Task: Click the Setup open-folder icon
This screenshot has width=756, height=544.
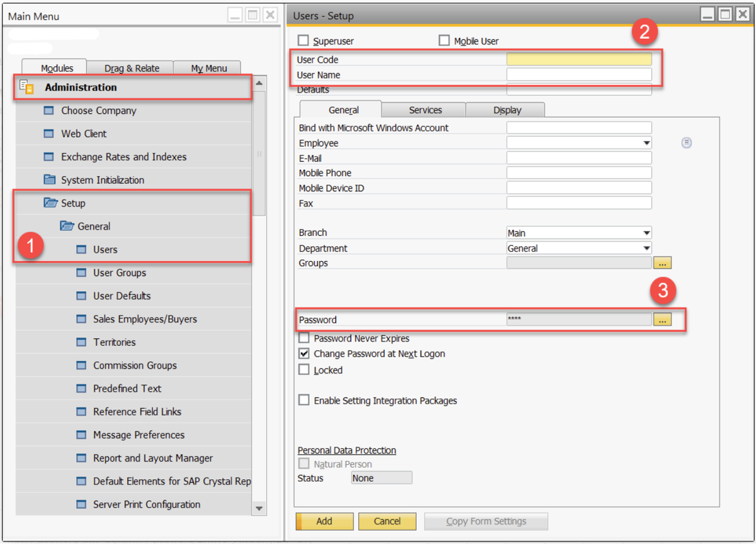Action: 50,203
